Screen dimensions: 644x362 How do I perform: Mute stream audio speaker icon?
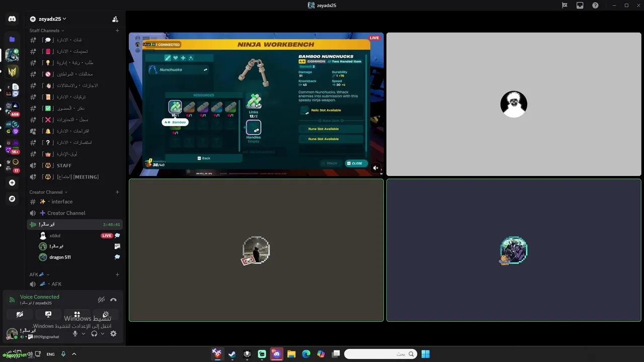tap(375, 168)
